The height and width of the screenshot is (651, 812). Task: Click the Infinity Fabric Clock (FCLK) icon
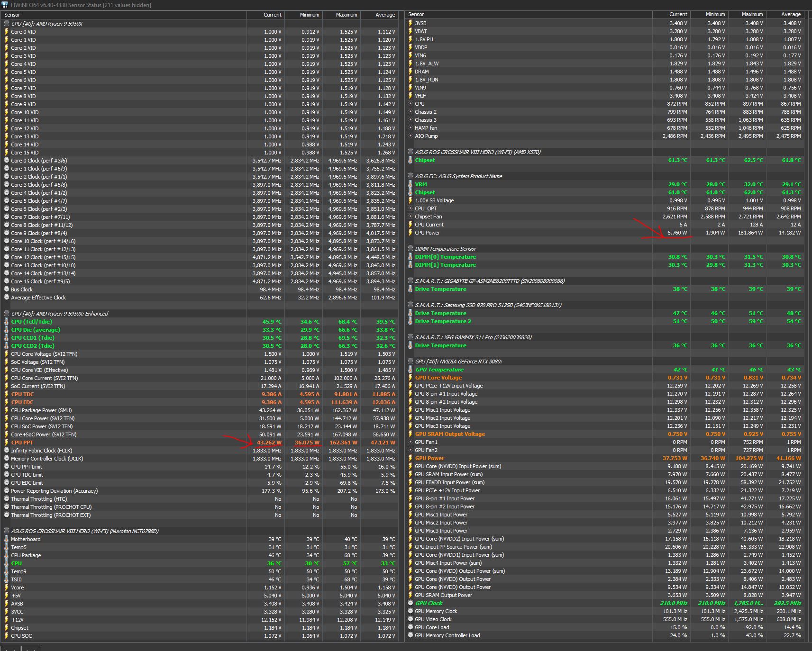click(7, 451)
